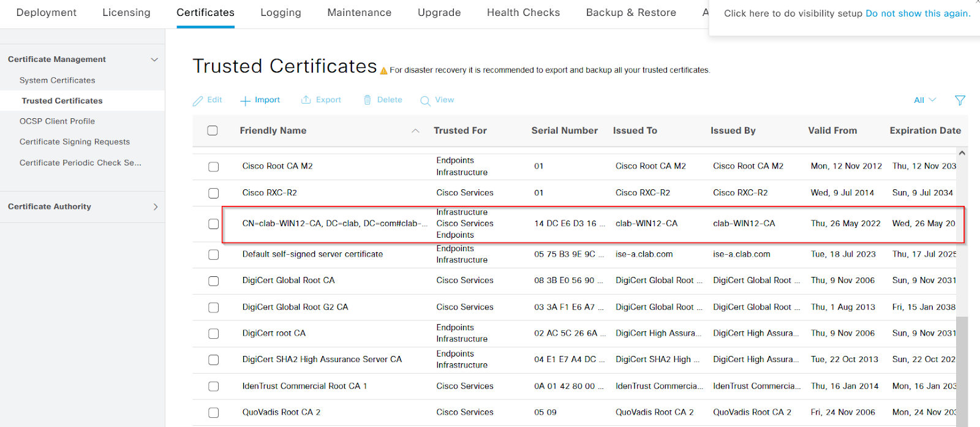
Task: Switch to the Upgrade tab
Action: (x=439, y=12)
